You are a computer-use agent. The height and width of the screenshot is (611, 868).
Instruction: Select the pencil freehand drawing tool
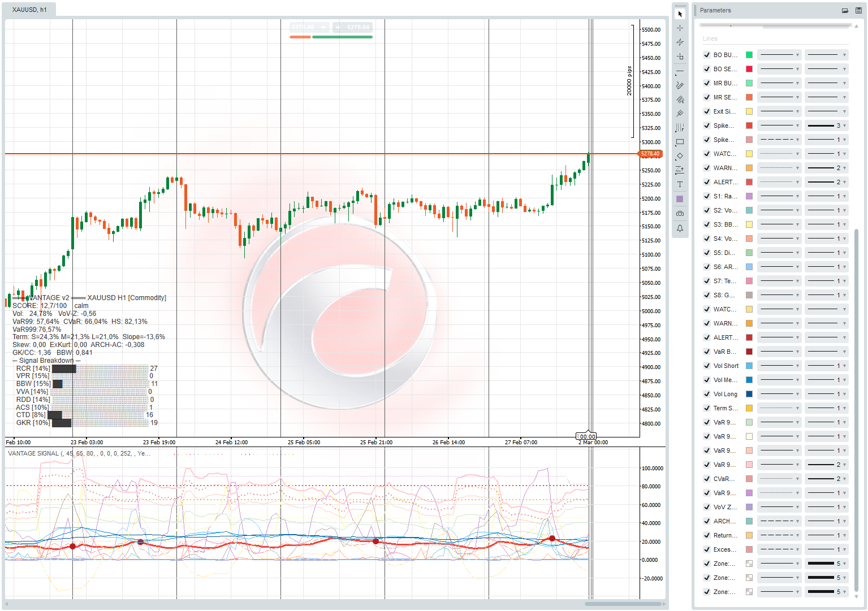coord(680,85)
